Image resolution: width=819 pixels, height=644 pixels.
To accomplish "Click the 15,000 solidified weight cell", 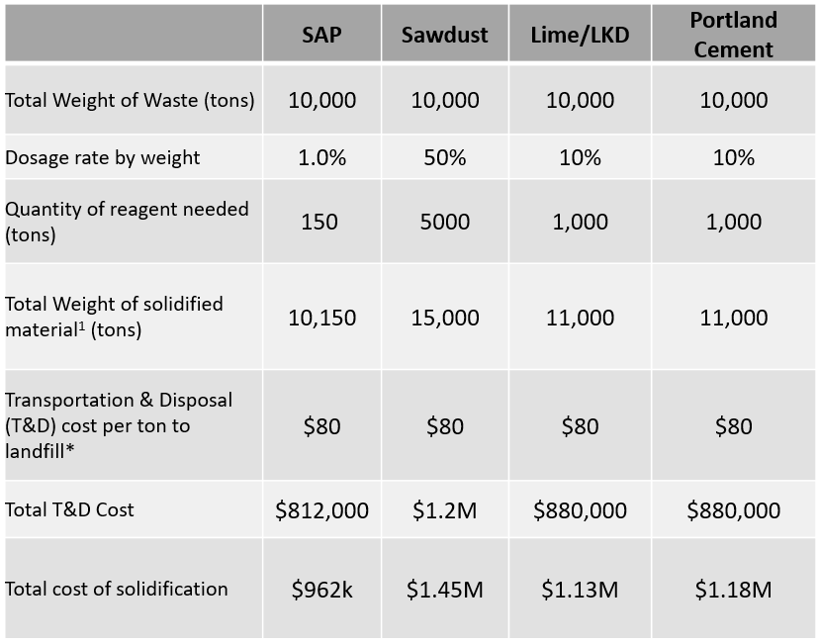I will click(x=444, y=318).
